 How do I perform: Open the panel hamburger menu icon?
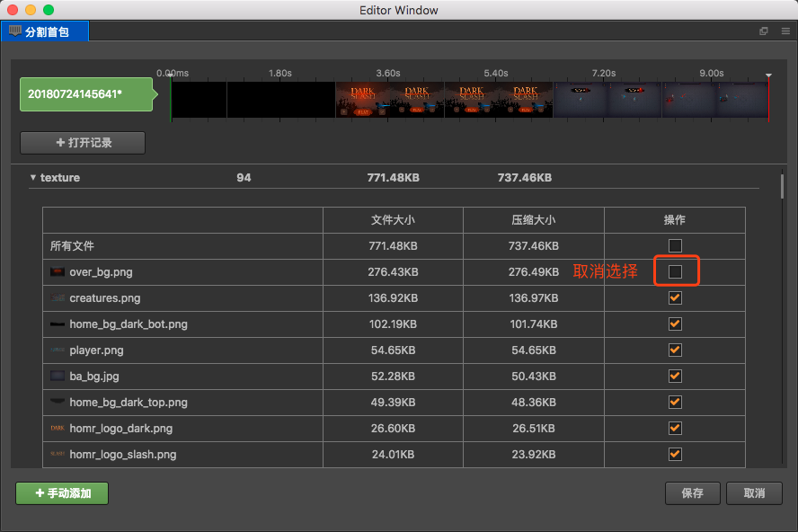[x=785, y=31]
